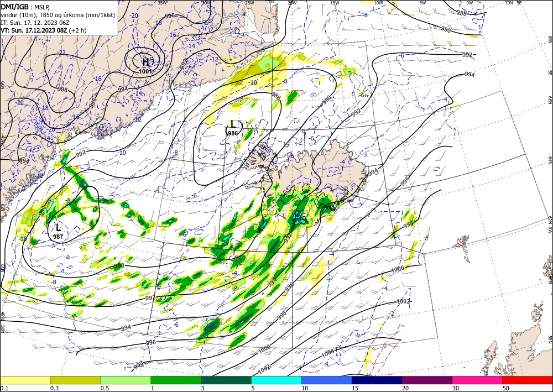Select the pink 30–50 legend swatch
The height and width of the screenshot is (392, 553).
pyautogui.click(x=478, y=380)
